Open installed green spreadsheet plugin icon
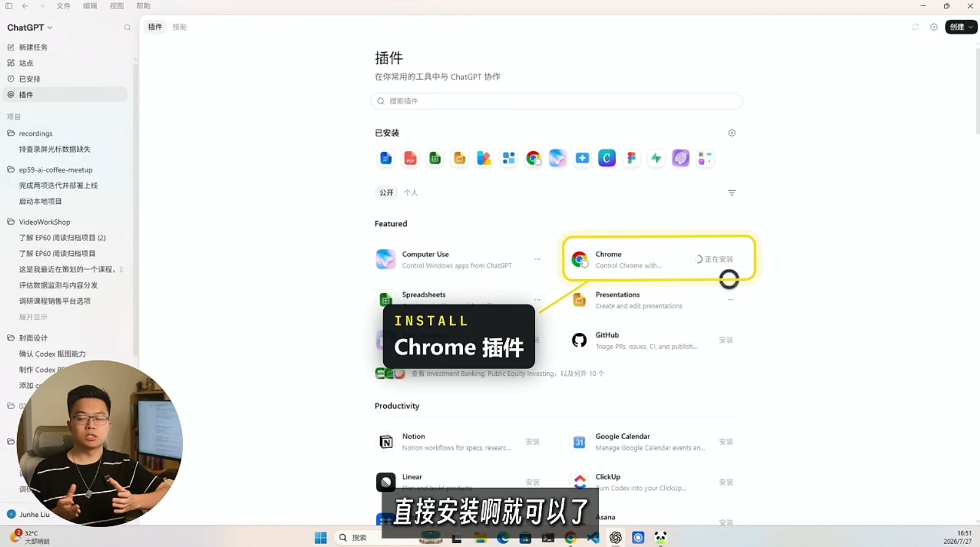This screenshot has width=980, height=547. [x=435, y=158]
